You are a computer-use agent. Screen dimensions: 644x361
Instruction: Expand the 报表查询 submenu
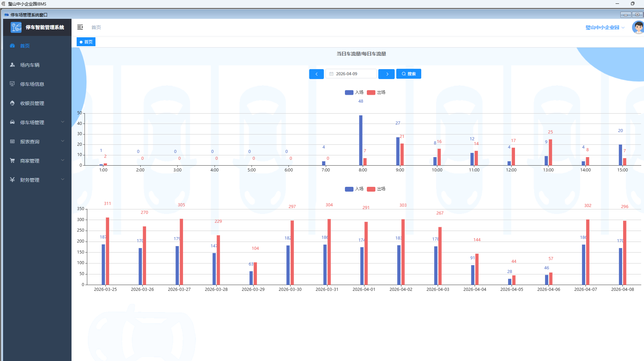pyautogui.click(x=63, y=141)
